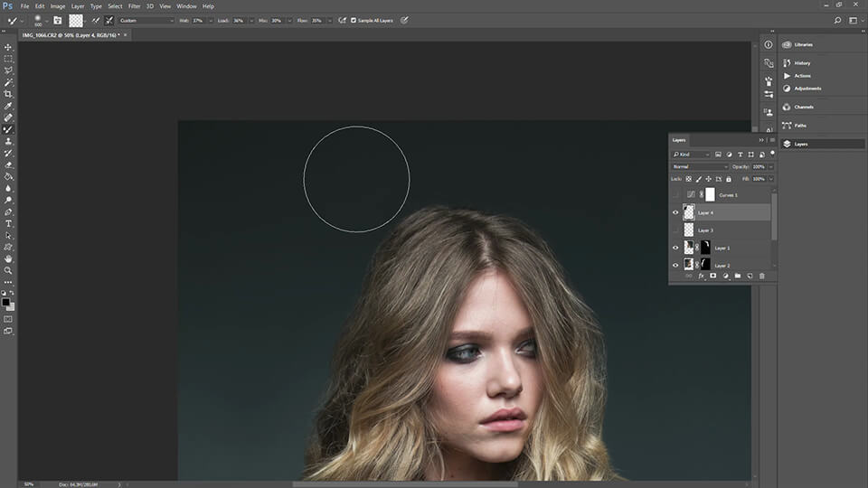Image resolution: width=868 pixels, height=488 pixels.
Task: Select the Lasso tool
Action: click(8, 70)
